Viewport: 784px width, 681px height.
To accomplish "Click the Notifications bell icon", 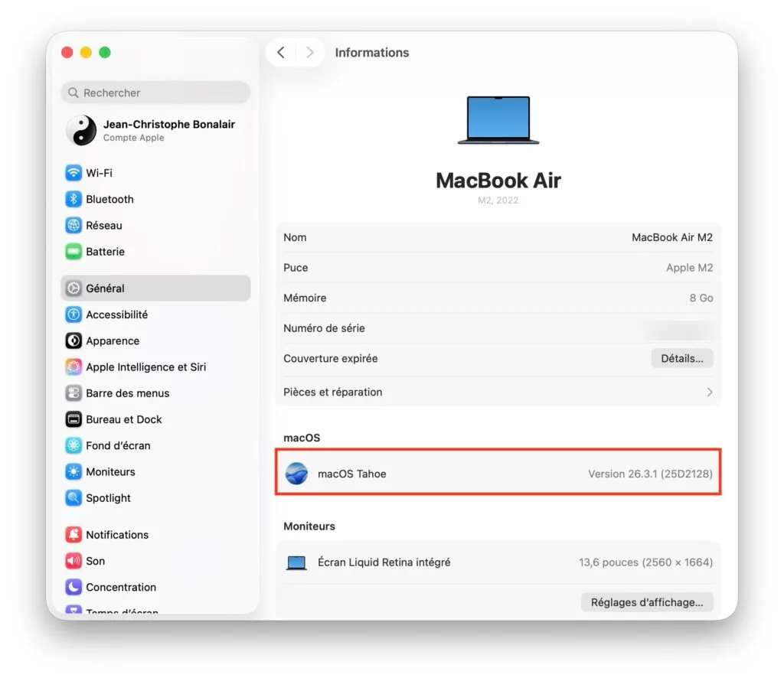I will 73,535.
